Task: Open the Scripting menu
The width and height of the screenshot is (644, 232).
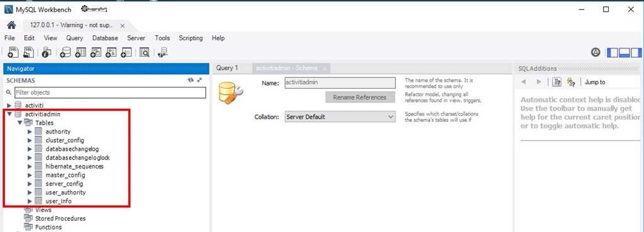Action: pos(191,38)
